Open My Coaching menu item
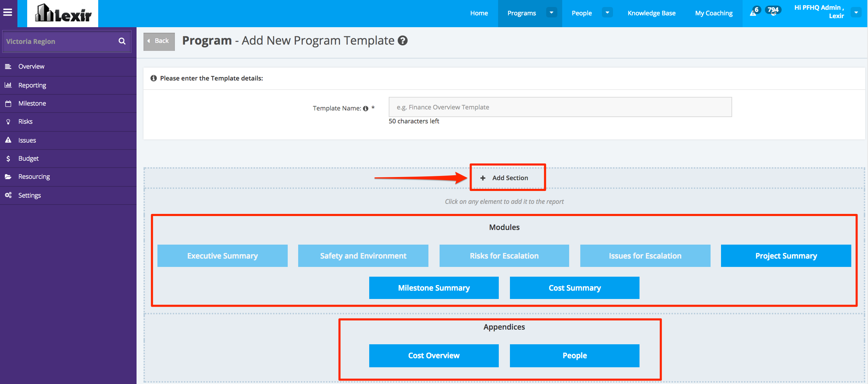This screenshot has width=868, height=384. 714,13
